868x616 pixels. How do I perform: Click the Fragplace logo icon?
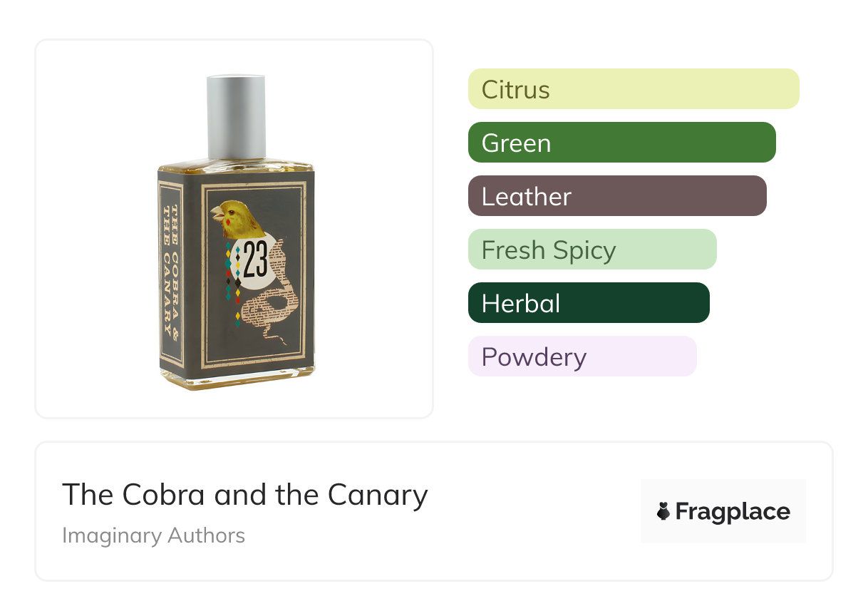tap(663, 511)
